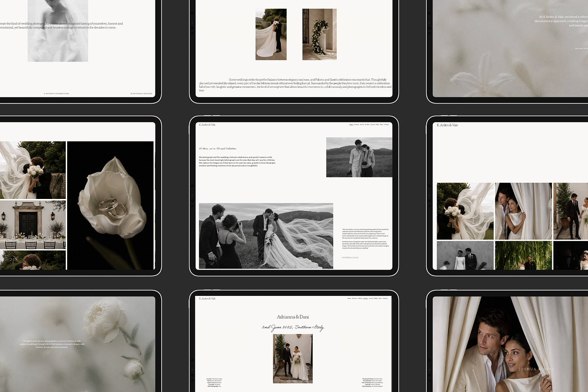
Task: Open veil photo beside the tulip image
Action: pos(33,170)
